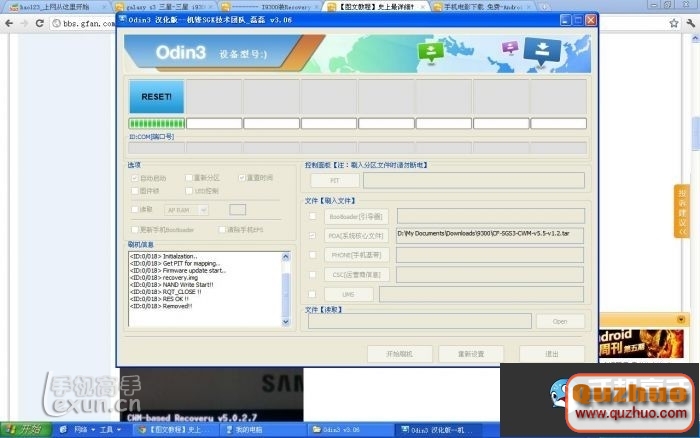Click the log line 'RES OK !!'

[159, 299]
